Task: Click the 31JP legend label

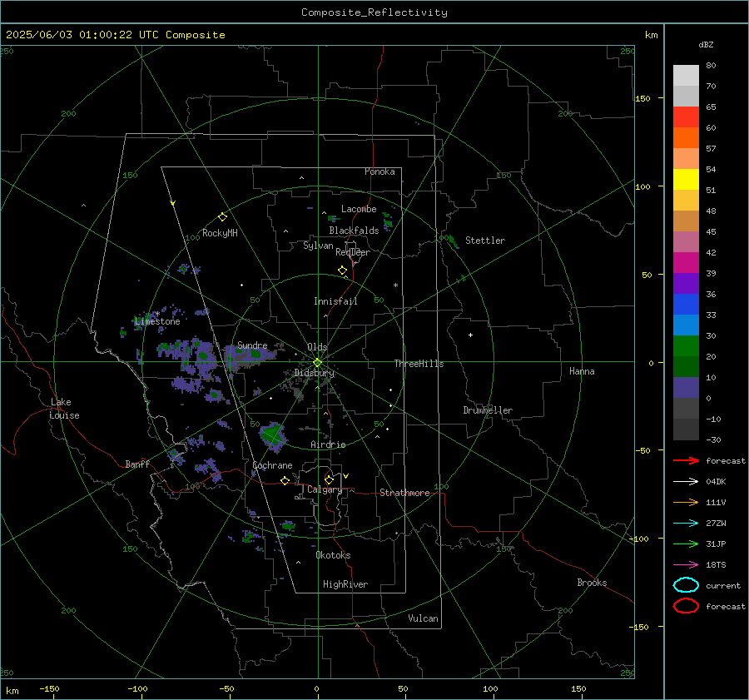Action: click(x=716, y=544)
